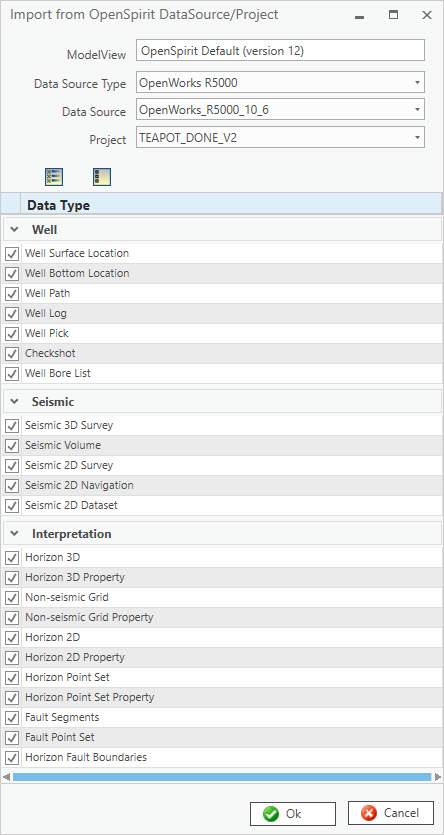444x835 pixels.
Task: Collapse the Interpretation group
Action: pos(14,534)
